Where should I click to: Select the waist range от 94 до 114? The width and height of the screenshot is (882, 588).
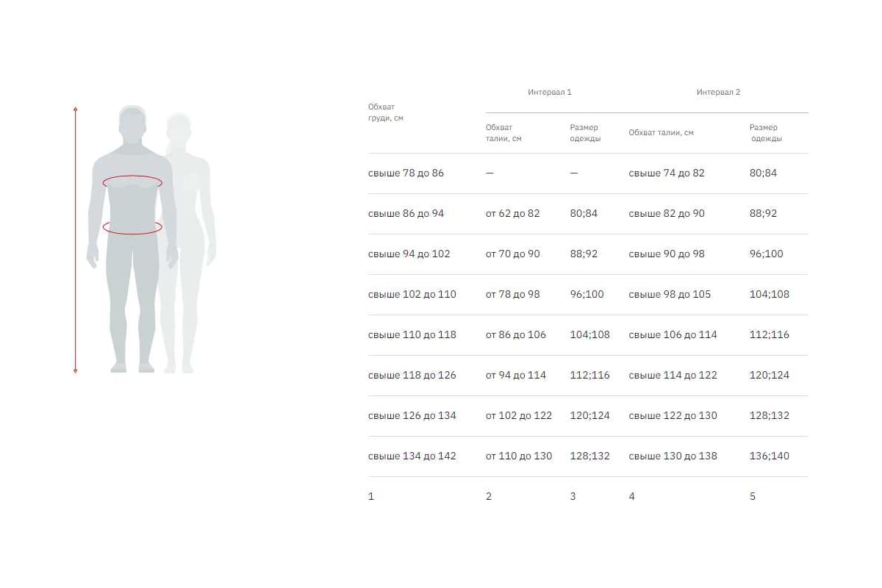[515, 376]
